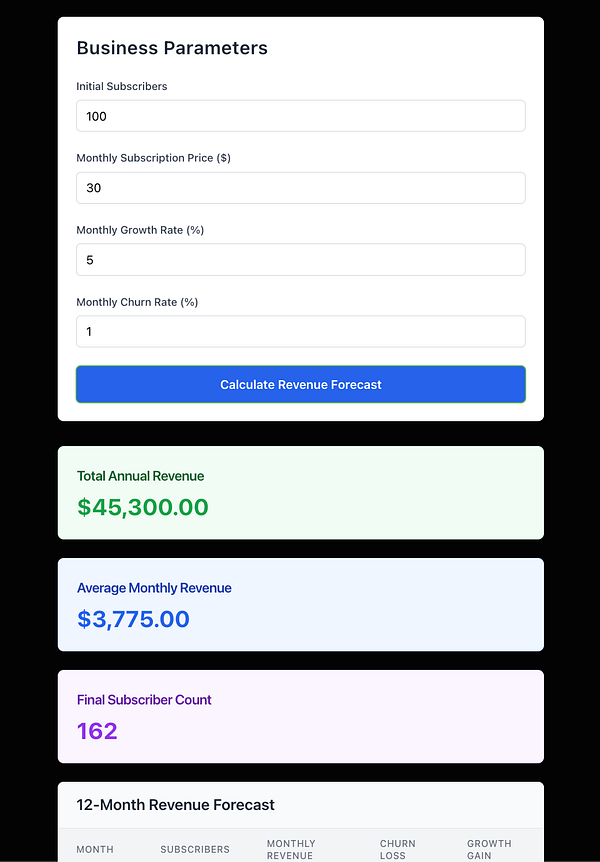Click the Business Parameters heading
Viewport: 600px width, 862px height.
[x=172, y=47]
